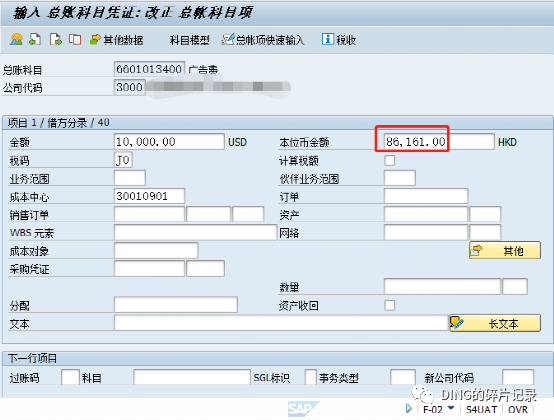Click the document overview mountain icon
The width and height of the screenshot is (554, 420).
point(16,39)
